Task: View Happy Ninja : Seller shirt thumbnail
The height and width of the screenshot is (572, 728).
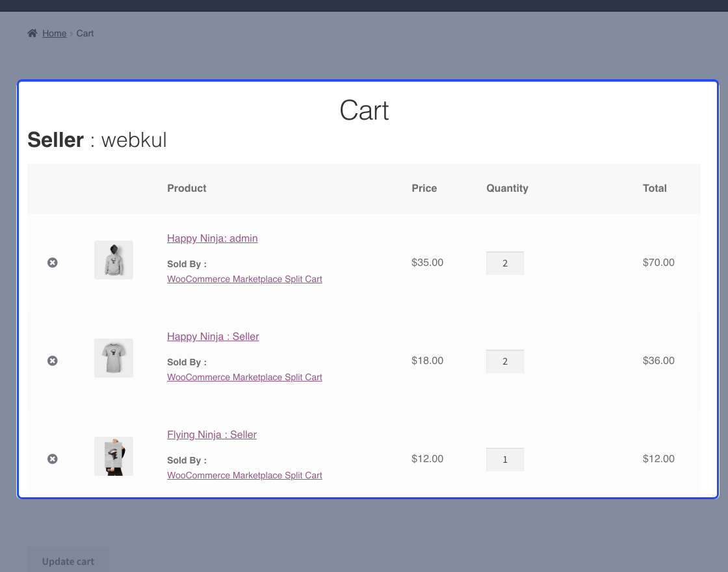Action: 114,358
